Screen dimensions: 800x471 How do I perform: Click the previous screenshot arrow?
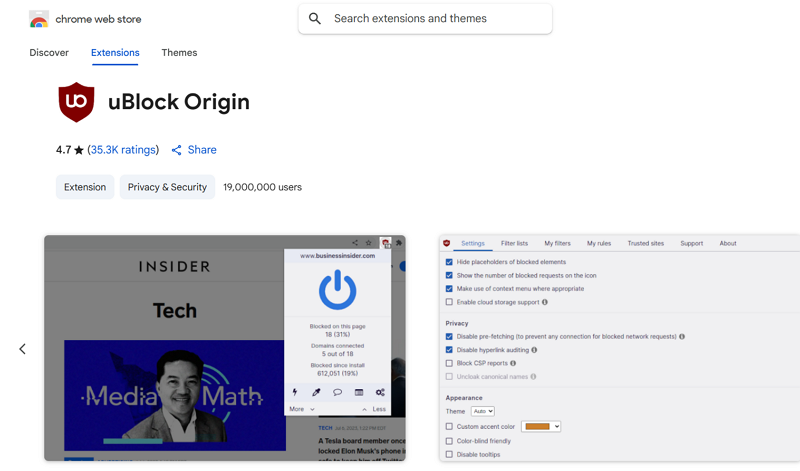pyautogui.click(x=22, y=349)
